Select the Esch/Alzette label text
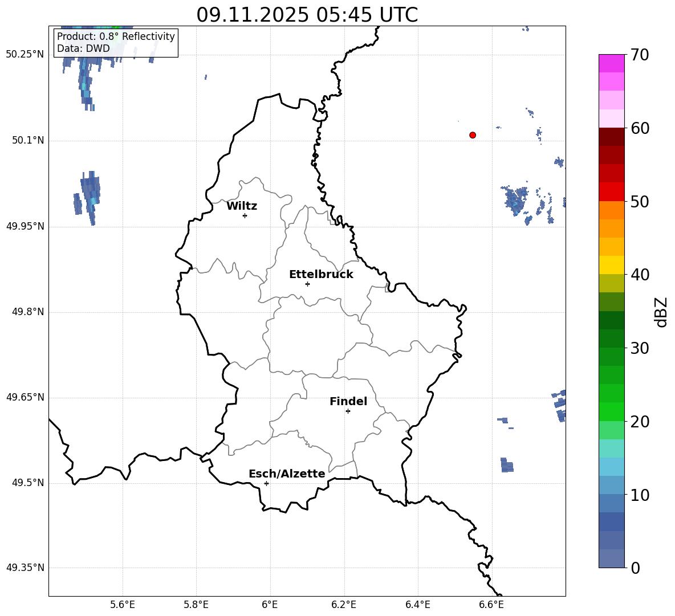Screen dimensions: 675x616 click(x=287, y=474)
